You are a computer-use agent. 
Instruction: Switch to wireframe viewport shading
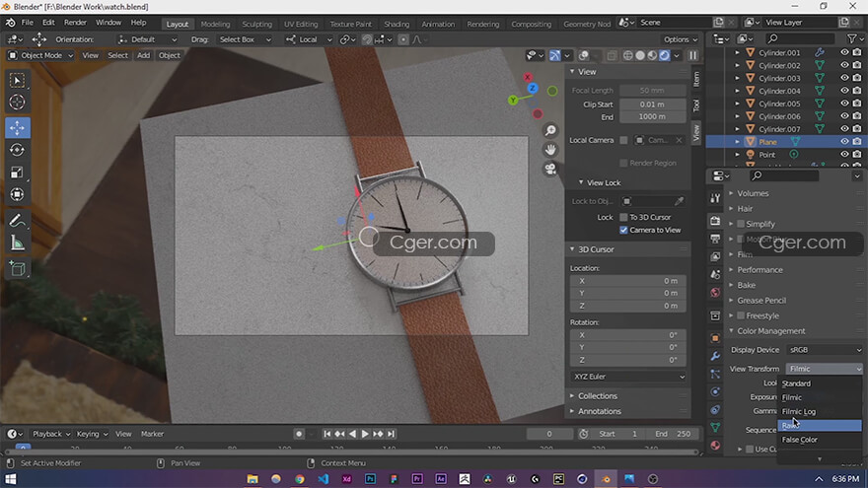[x=627, y=55]
